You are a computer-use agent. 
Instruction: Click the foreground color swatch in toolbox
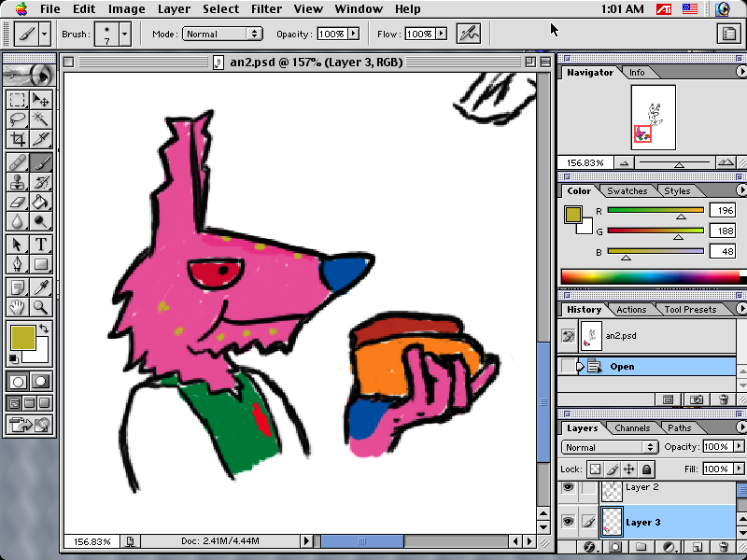(22, 336)
